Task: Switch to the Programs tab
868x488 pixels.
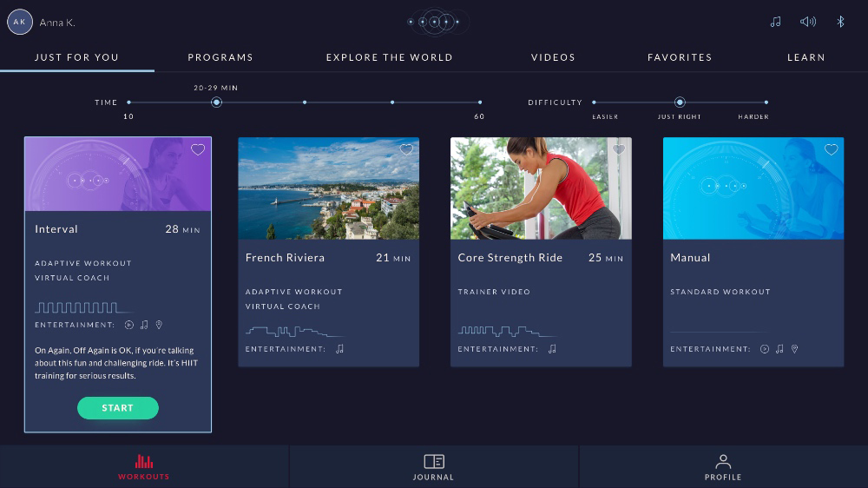Action: tap(220, 57)
